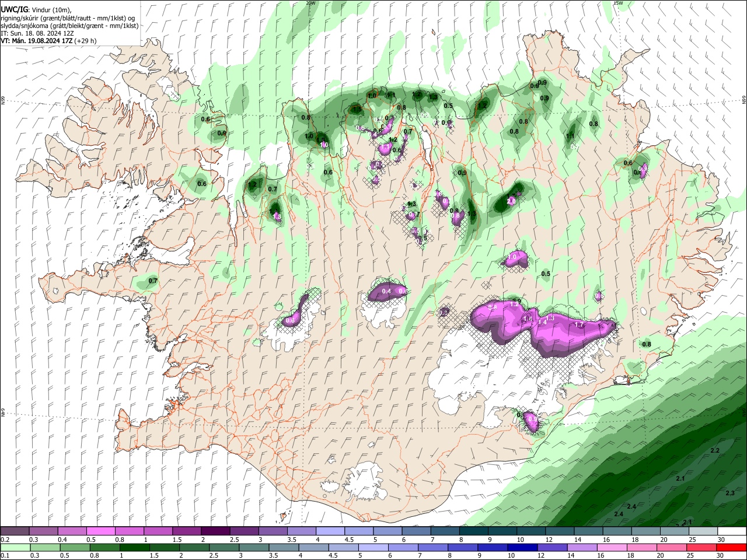Click the upper legend swatch between 4 and 4.5
This screenshot has height=560, width=747.
point(330,531)
